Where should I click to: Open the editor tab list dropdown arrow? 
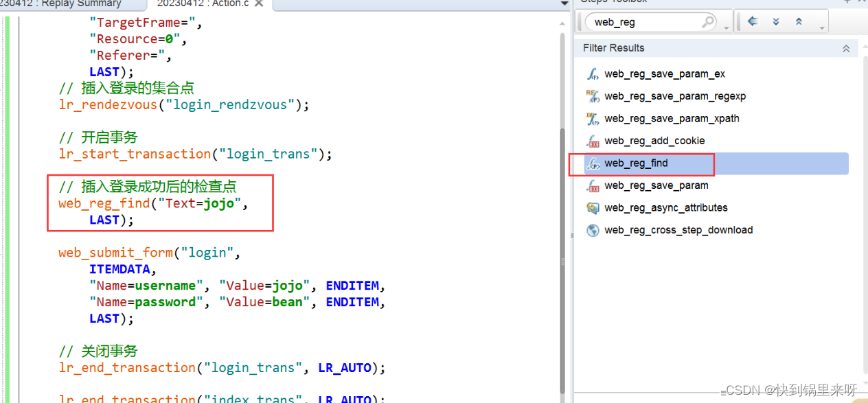coord(565,3)
